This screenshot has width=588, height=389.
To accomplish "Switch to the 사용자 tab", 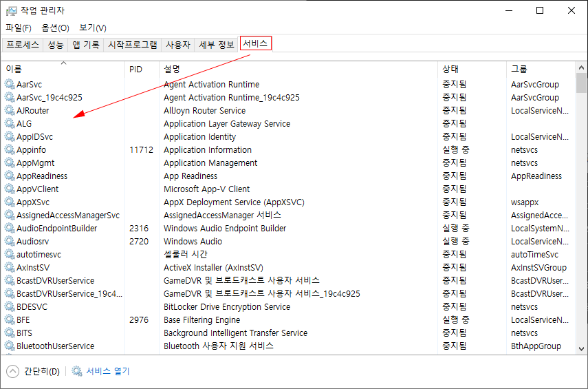I will 178,45.
